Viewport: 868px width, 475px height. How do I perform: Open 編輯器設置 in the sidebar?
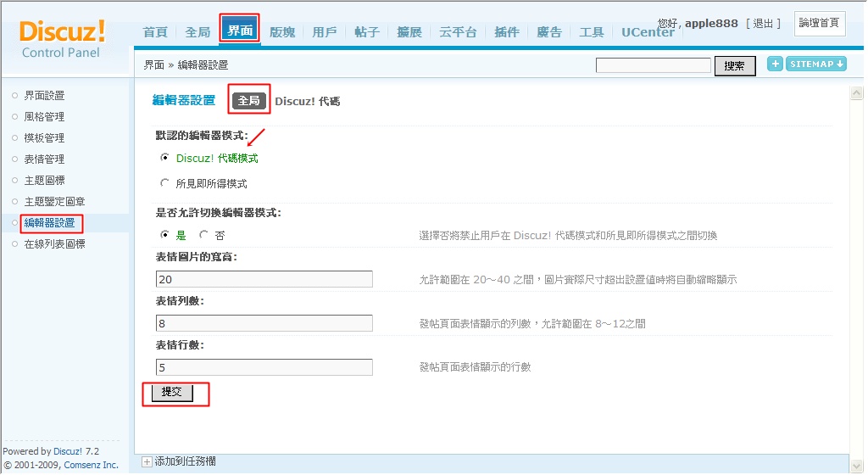(x=49, y=222)
